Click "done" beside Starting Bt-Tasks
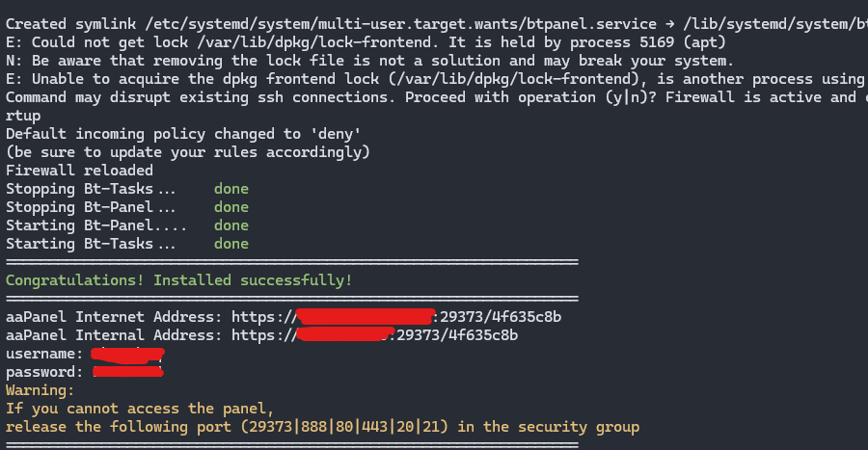This screenshot has width=868, height=450. (231, 244)
